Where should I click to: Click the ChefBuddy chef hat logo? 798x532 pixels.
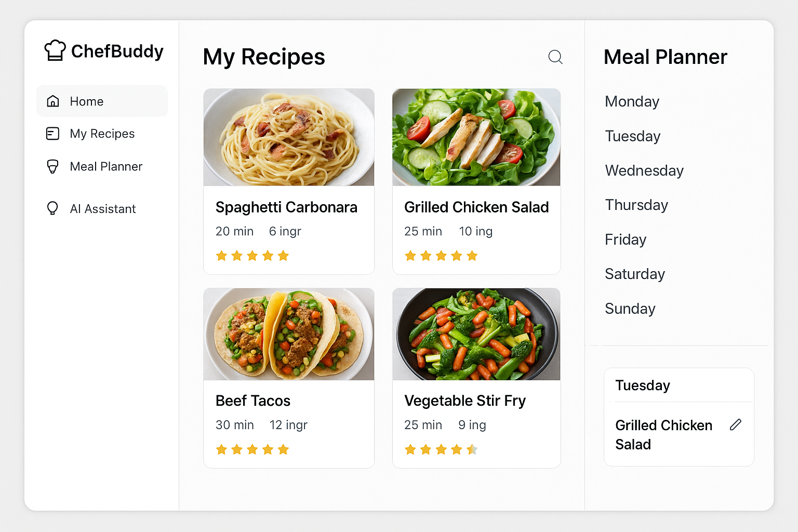click(55, 50)
